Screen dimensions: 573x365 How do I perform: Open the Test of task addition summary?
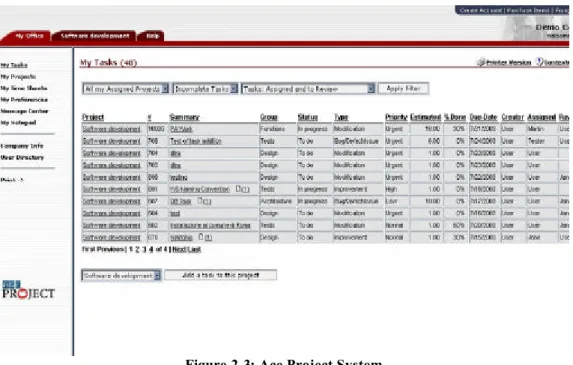tap(196, 141)
